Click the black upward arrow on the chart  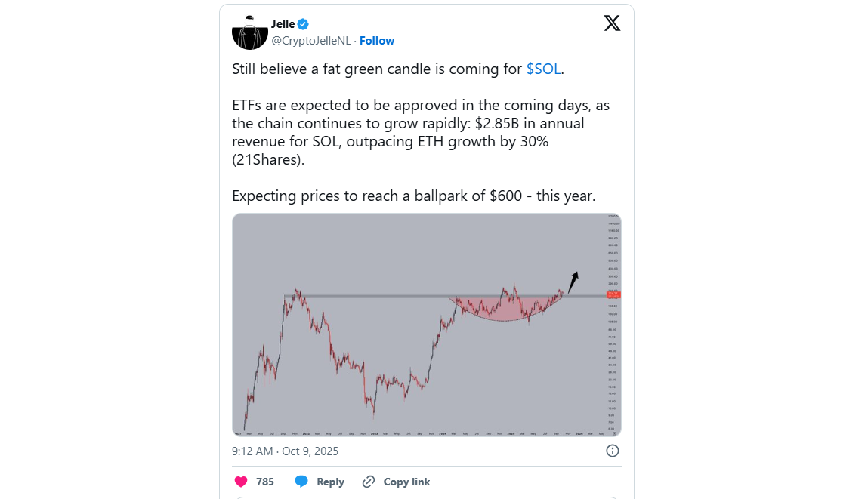click(x=573, y=281)
